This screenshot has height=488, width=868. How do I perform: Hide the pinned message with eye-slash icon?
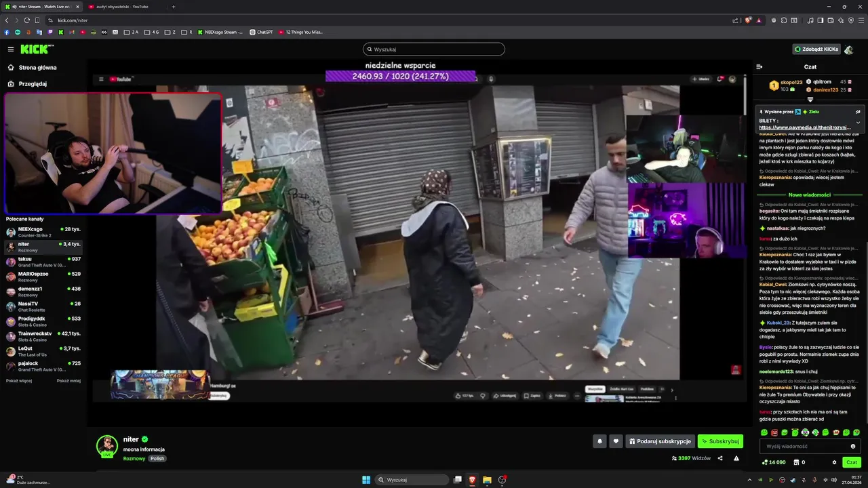coord(858,111)
